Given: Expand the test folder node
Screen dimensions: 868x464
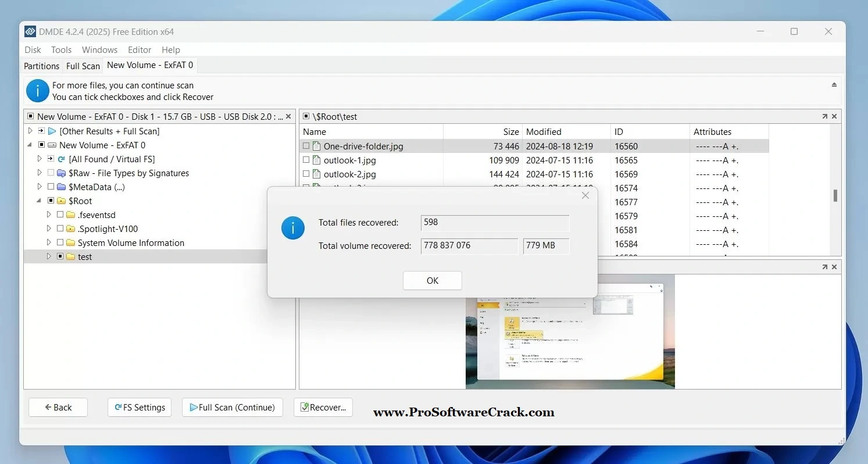Looking at the screenshot, I should [49, 257].
